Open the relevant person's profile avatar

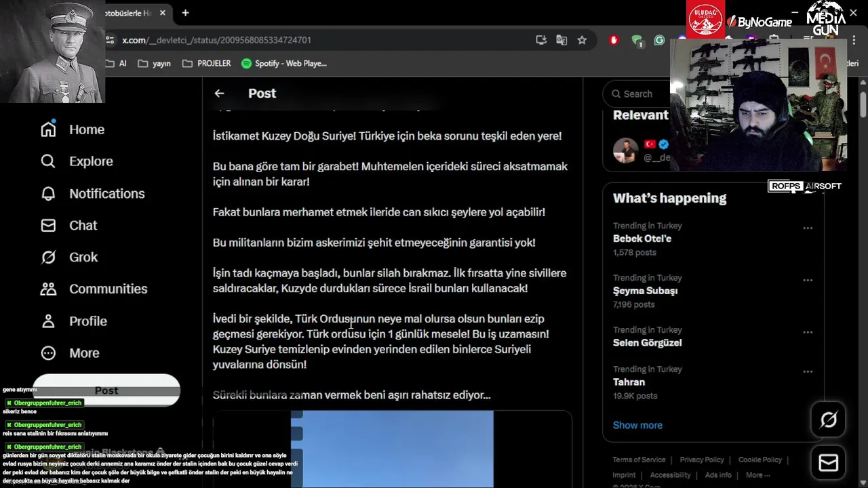coord(625,150)
